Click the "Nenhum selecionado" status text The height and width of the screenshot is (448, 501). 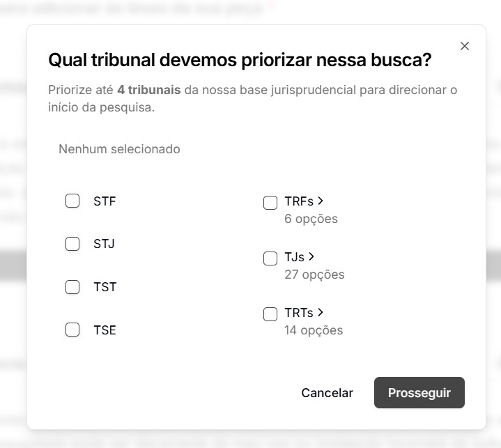pyautogui.click(x=119, y=149)
